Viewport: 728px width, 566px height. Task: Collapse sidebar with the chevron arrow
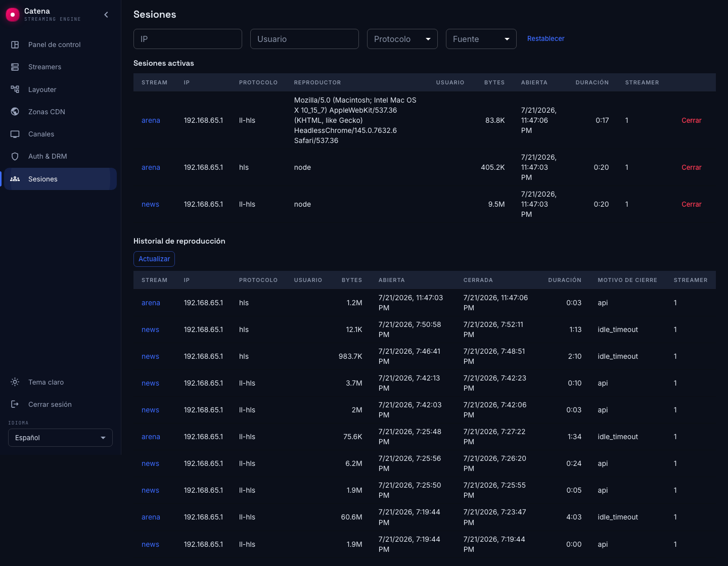106,15
